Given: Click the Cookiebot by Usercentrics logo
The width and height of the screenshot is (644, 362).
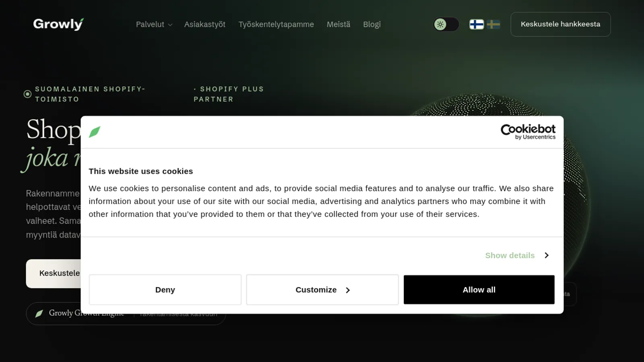Looking at the screenshot, I should point(528,132).
